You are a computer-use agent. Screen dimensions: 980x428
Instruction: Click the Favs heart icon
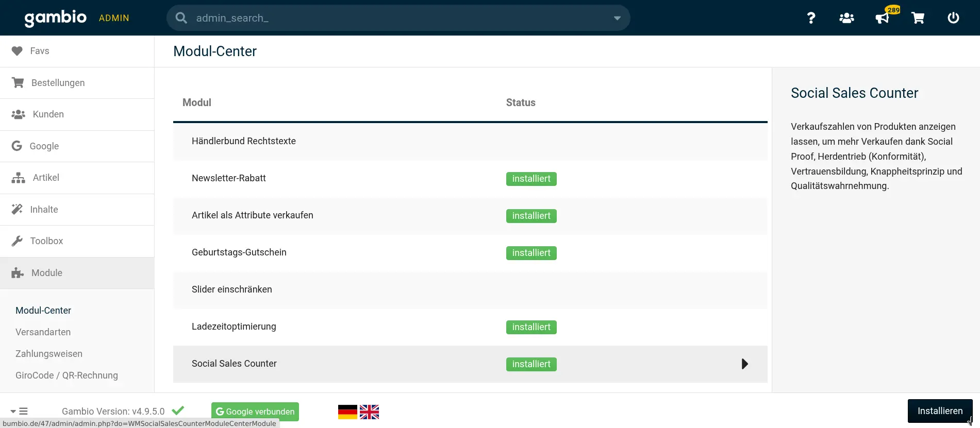click(17, 51)
